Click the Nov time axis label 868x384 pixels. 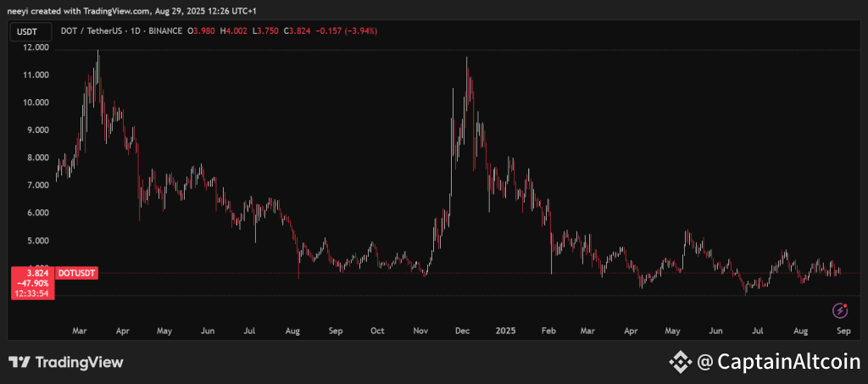tap(420, 331)
